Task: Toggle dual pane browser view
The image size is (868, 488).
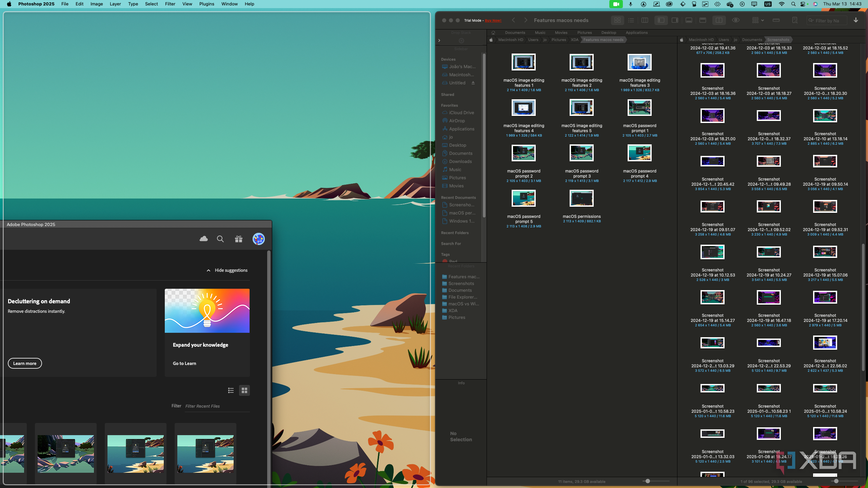Action: pyautogui.click(x=719, y=20)
